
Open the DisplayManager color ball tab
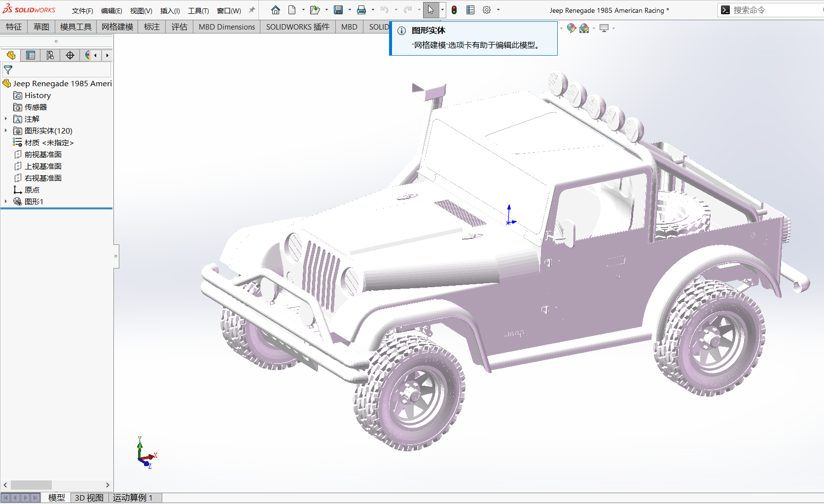87,55
